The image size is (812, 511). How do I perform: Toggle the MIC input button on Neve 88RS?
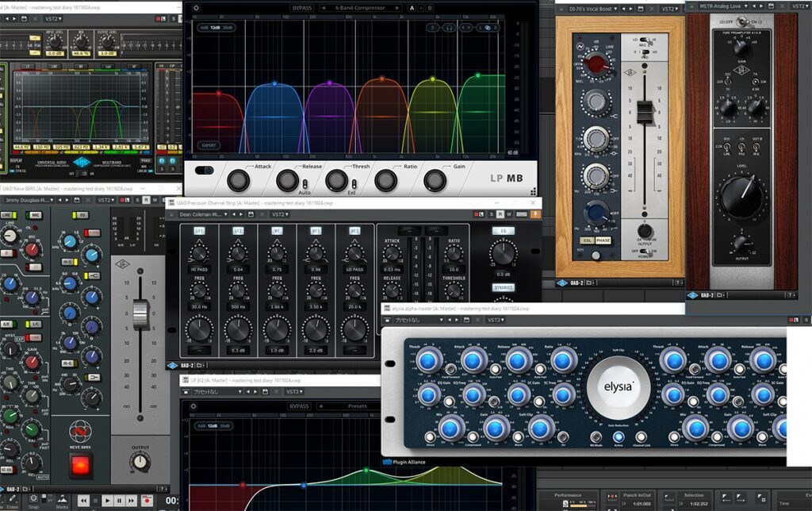pyautogui.click(x=35, y=214)
